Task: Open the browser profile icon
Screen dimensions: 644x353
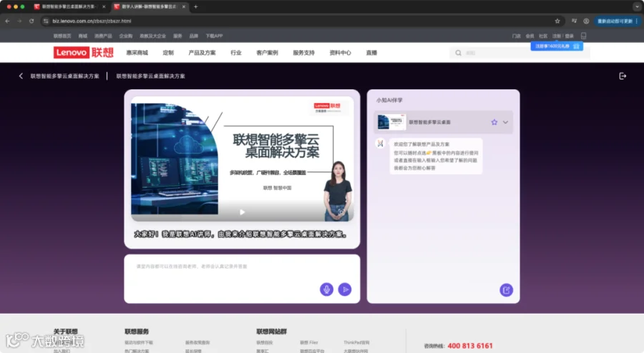Action: (x=586, y=21)
